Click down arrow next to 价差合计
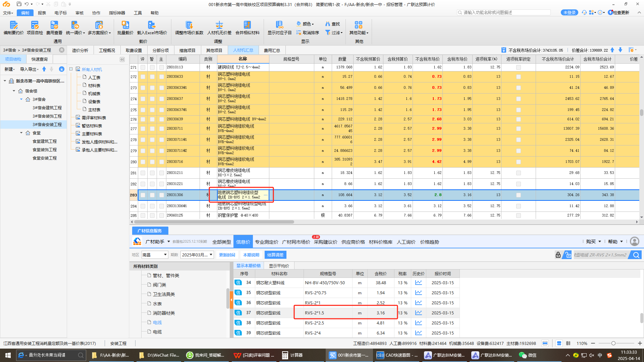644x362 pixels. pos(620,50)
